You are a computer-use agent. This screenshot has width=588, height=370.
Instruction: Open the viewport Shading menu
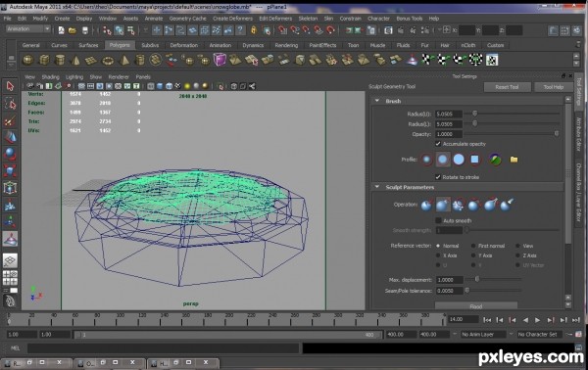pyautogui.click(x=50, y=76)
